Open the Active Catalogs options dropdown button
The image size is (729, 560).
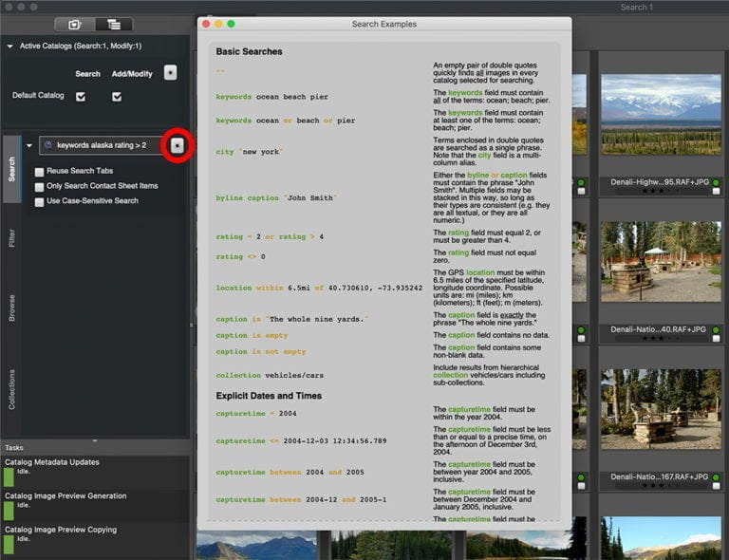pyautogui.click(x=170, y=72)
